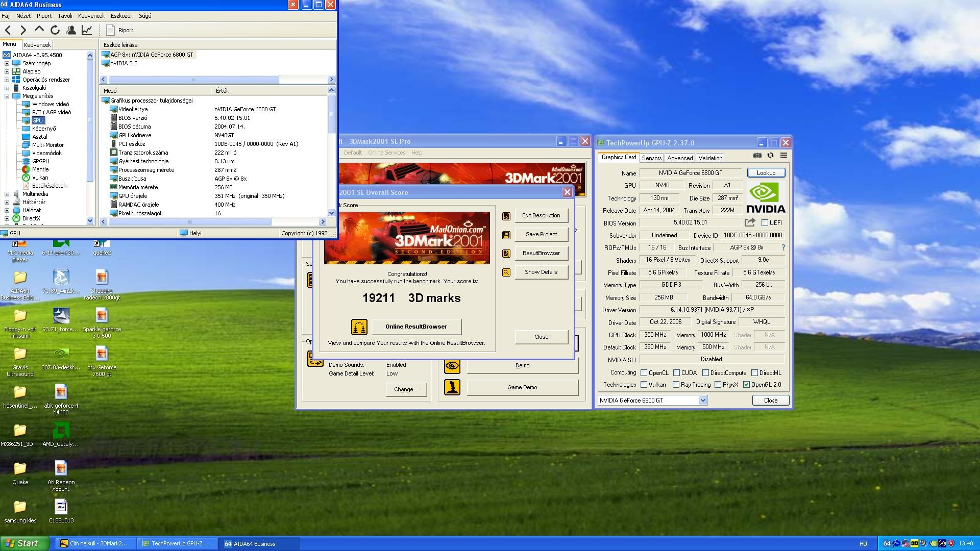Open the GPU selection dropdown in GPU-Z

click(x=703, y=400)
